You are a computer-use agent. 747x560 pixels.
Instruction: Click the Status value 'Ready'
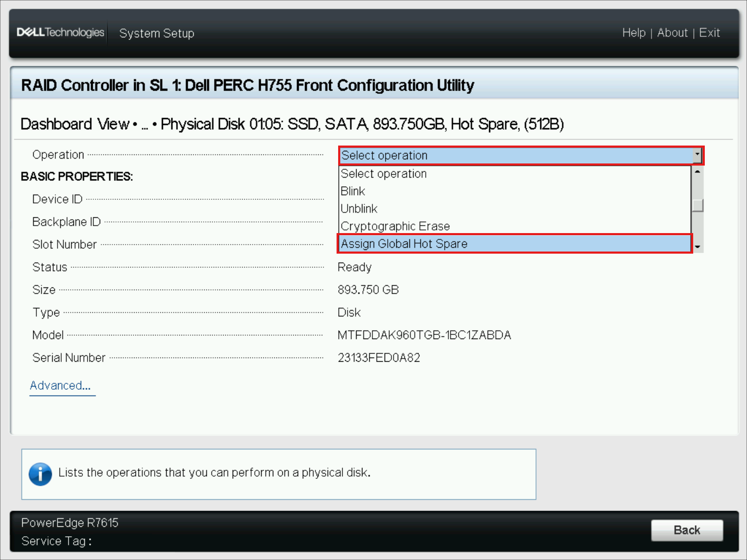(355, 267)
